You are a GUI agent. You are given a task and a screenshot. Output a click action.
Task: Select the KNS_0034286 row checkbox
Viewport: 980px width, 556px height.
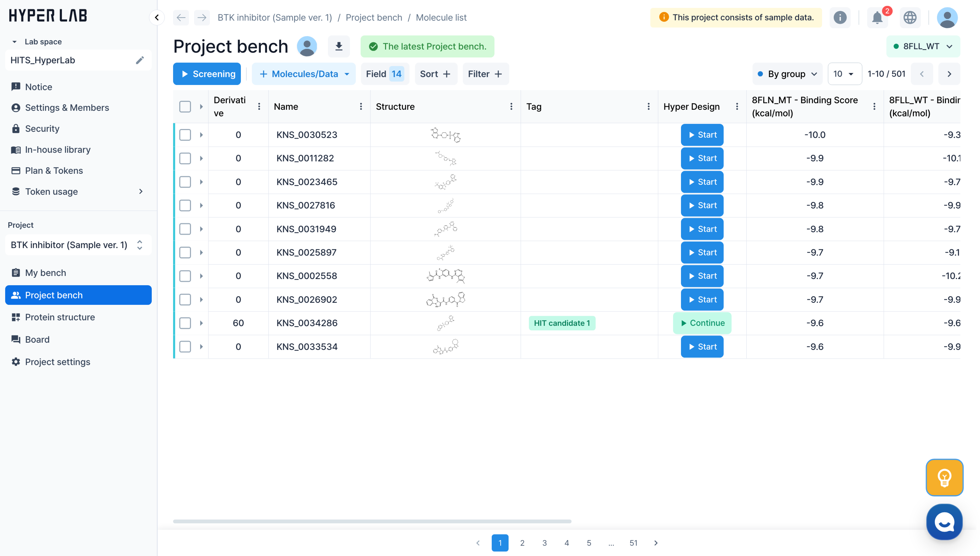coord(185,323)
